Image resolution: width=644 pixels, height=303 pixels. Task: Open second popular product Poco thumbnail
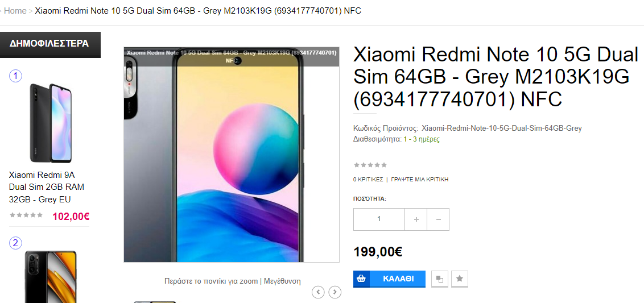coord(51,277)
